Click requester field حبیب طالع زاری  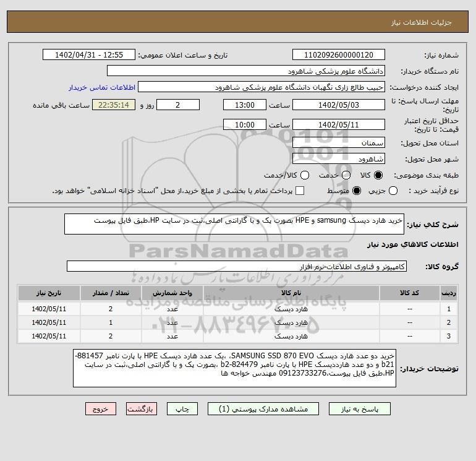[x=261, y=87]
